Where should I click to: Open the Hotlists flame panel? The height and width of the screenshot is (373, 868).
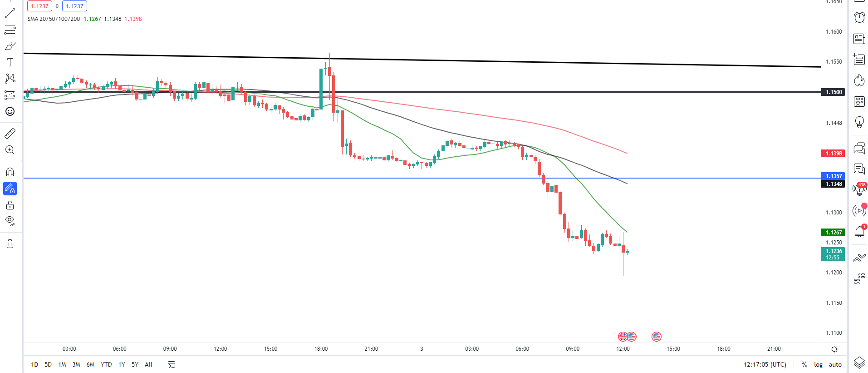[x=859, y=80]
